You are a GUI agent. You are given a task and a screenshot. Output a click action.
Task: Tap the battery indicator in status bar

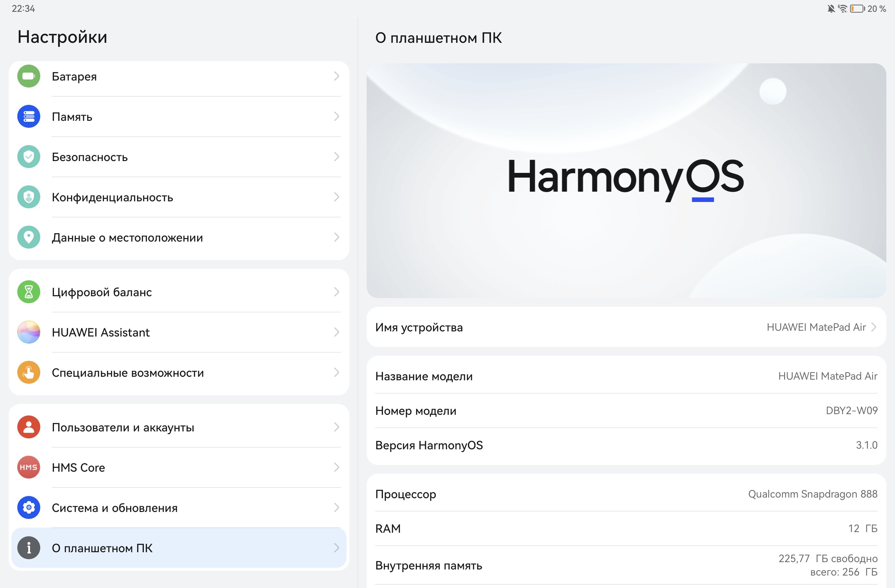tap(857, 8)
